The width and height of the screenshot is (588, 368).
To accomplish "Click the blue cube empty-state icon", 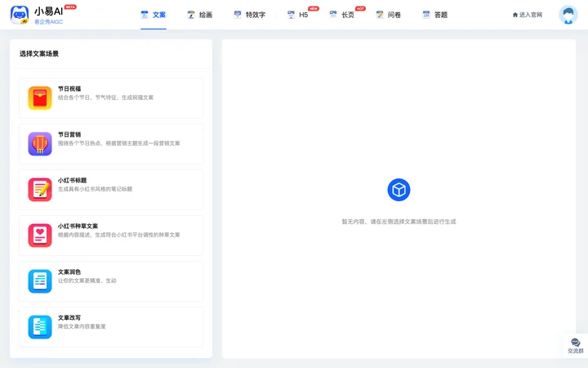I will pos(399,190).
